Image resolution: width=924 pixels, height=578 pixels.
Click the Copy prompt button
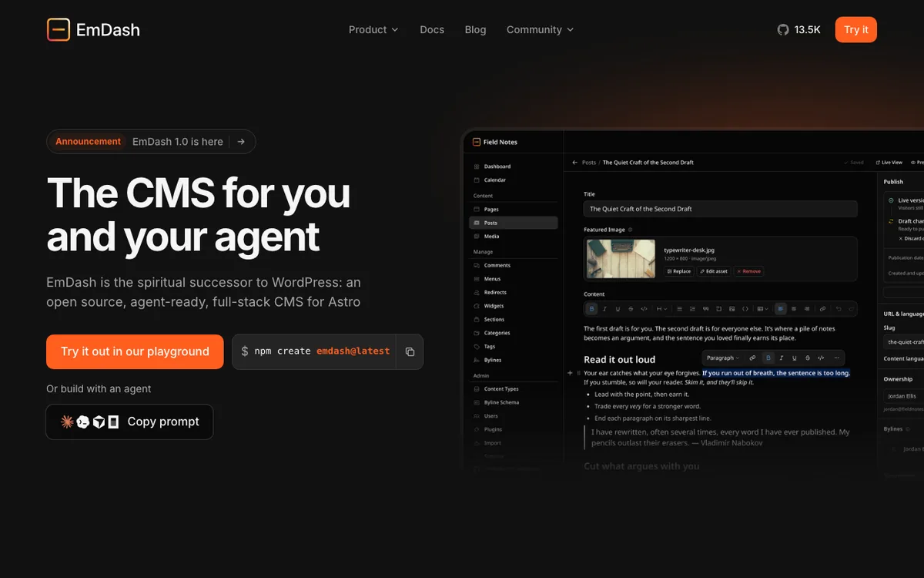pyautogui.click(x=129, y=422)
